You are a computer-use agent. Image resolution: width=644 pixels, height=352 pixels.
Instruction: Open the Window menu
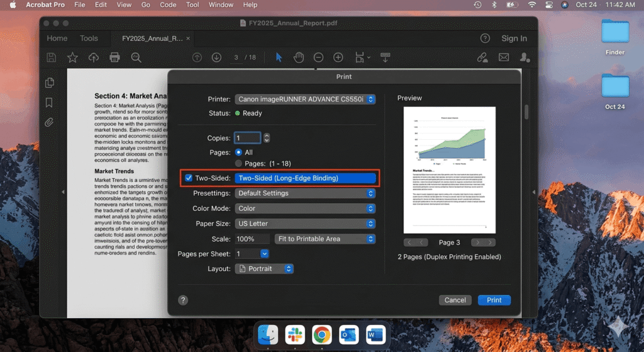(221, 5)
